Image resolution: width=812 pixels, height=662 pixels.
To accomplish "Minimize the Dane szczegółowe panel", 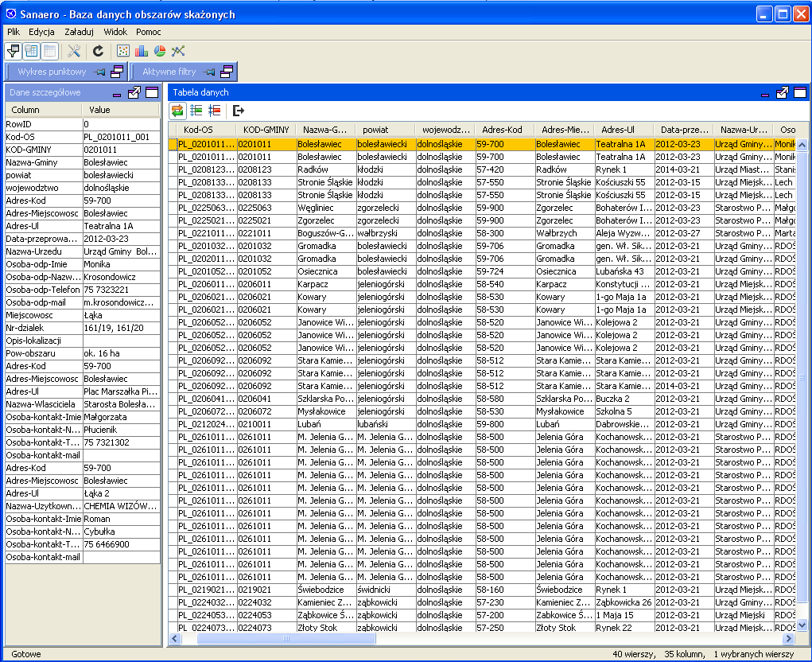I will pyautogui.click(x=117, y=93).
